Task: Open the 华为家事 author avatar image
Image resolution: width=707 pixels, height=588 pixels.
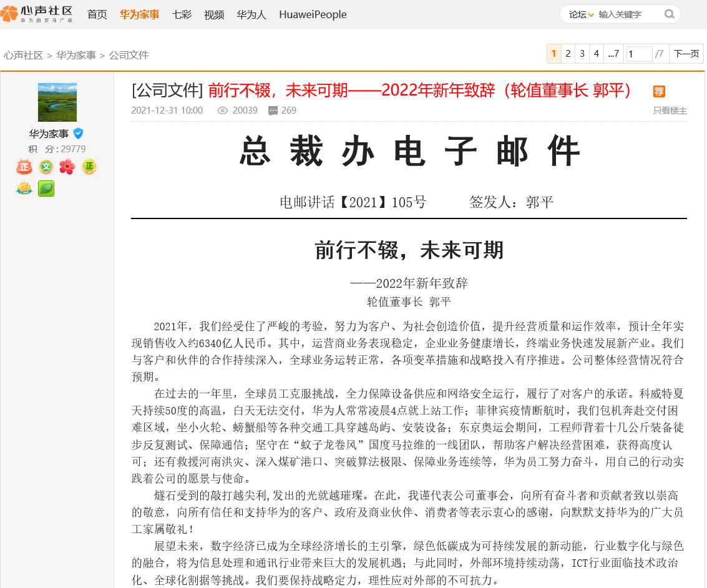Action: coord(57,102)
